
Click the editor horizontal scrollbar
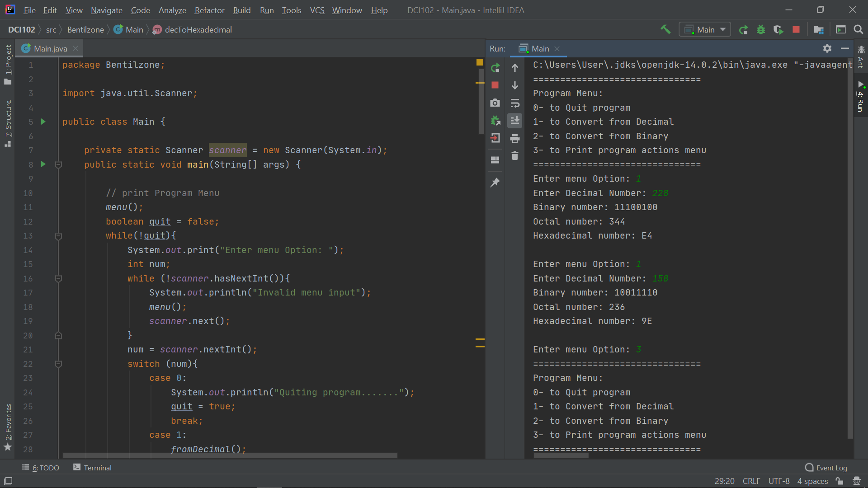pyautogui.click(x=230, y=455)
